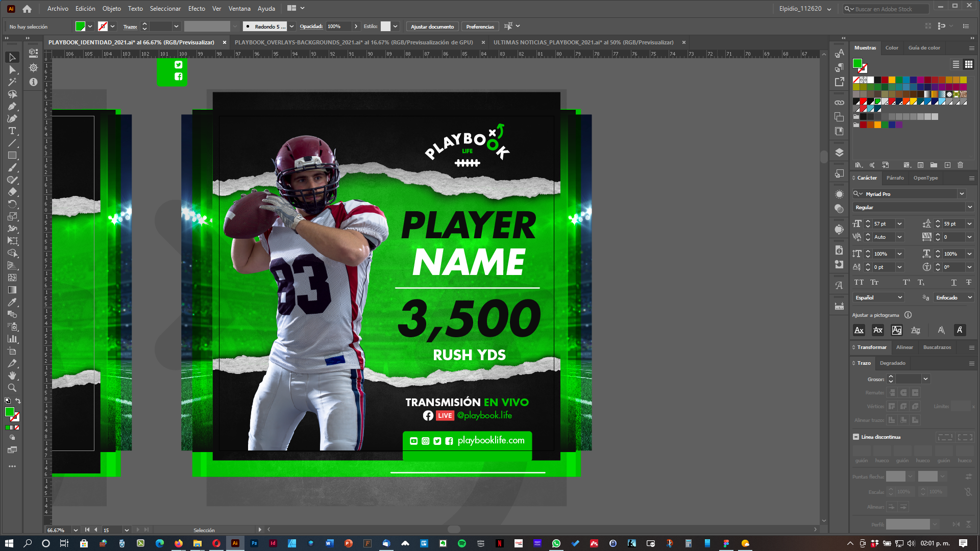Show swatches in list view
This screenshot has width=980, height=551.
coord(956,64)
